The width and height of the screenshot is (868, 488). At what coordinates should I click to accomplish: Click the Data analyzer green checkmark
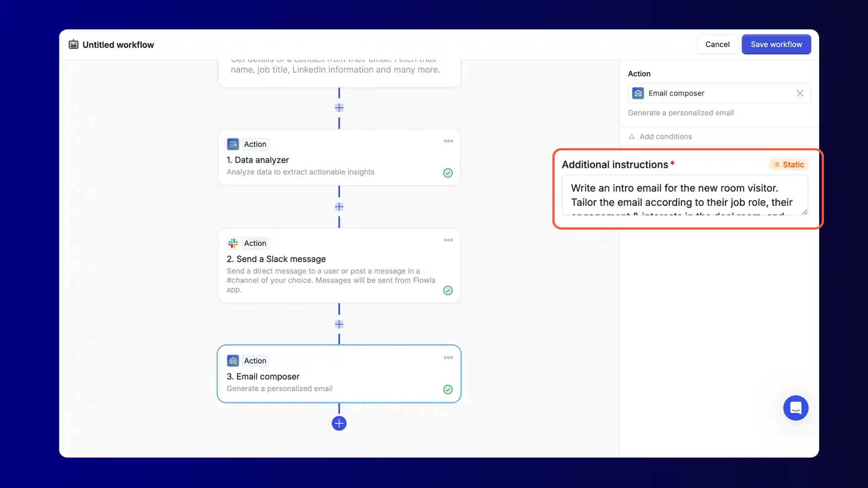click(448, 173)
